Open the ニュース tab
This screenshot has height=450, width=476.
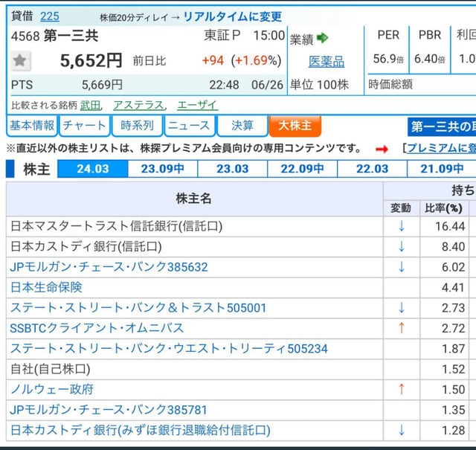189,126
